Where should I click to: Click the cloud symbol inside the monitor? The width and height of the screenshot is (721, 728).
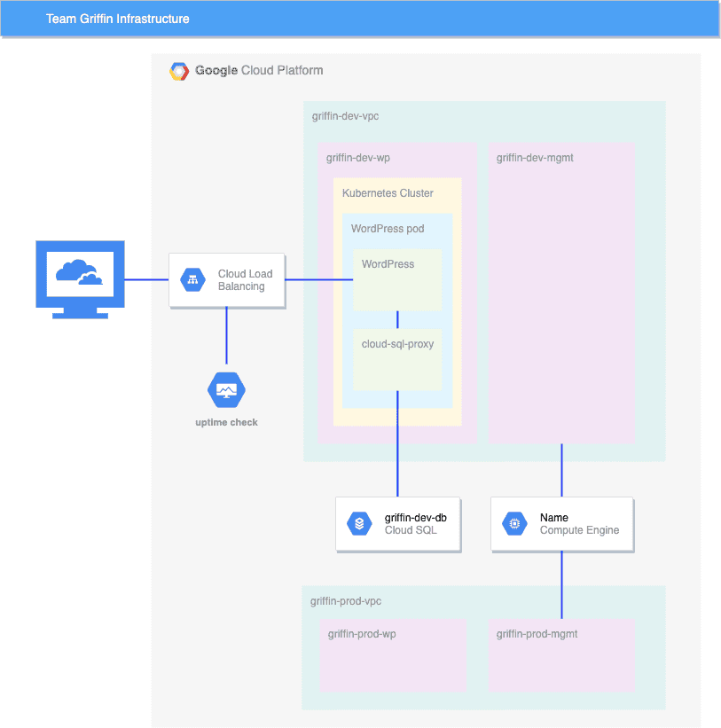coord(78,270)
